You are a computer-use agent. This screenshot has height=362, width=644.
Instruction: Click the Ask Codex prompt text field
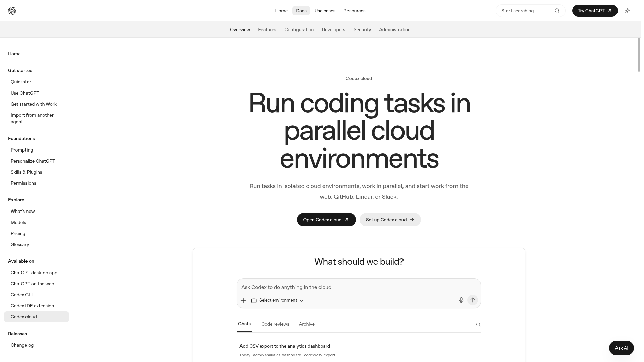click(359, 287)
